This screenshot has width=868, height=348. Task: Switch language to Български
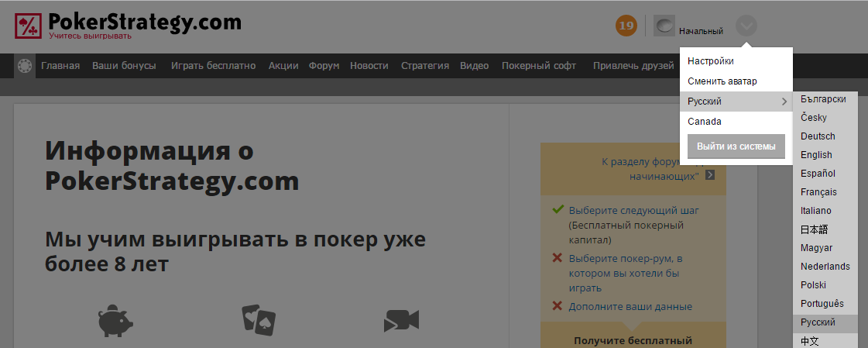pos(825,99)
